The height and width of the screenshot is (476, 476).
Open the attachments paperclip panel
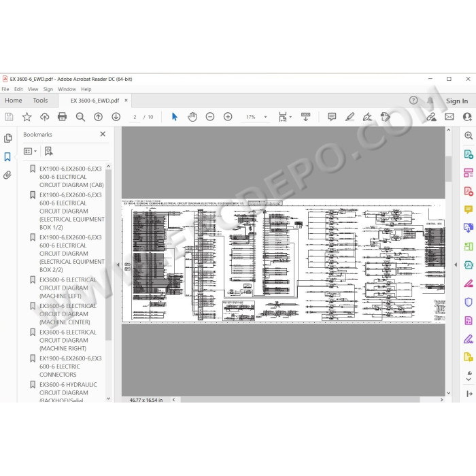pyautogui.click(x=7, y=175)
